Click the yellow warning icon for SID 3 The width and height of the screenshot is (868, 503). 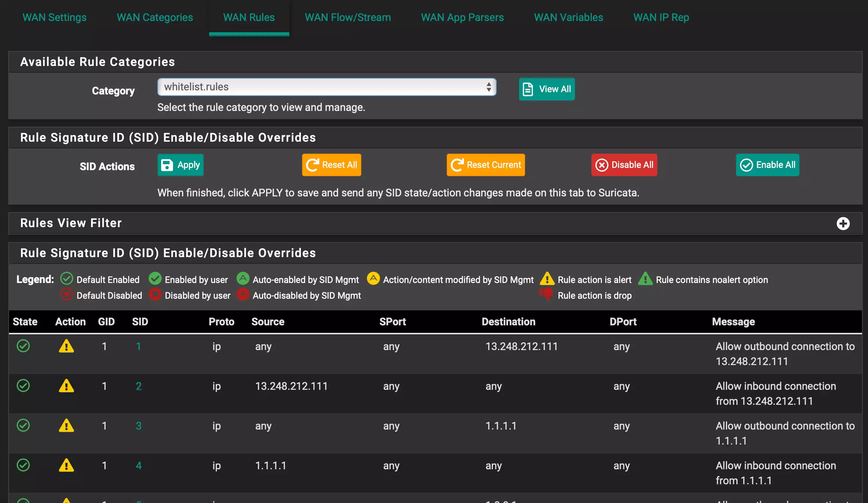pos(66,426)
